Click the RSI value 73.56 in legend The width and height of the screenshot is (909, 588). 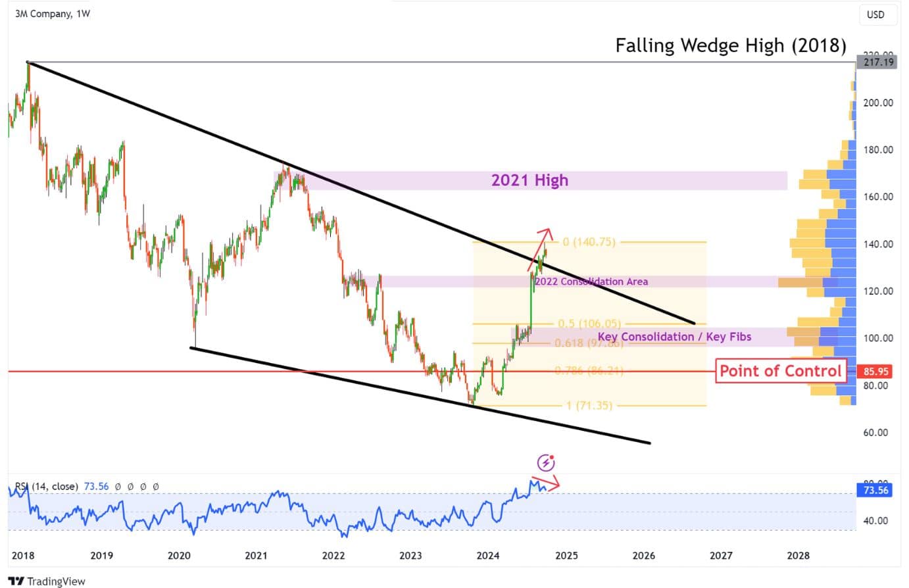pyautogui.click(x=96, y=486)
